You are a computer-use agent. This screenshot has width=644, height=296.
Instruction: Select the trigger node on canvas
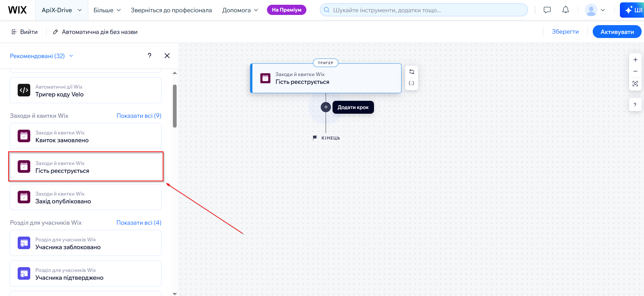point(326,78)
